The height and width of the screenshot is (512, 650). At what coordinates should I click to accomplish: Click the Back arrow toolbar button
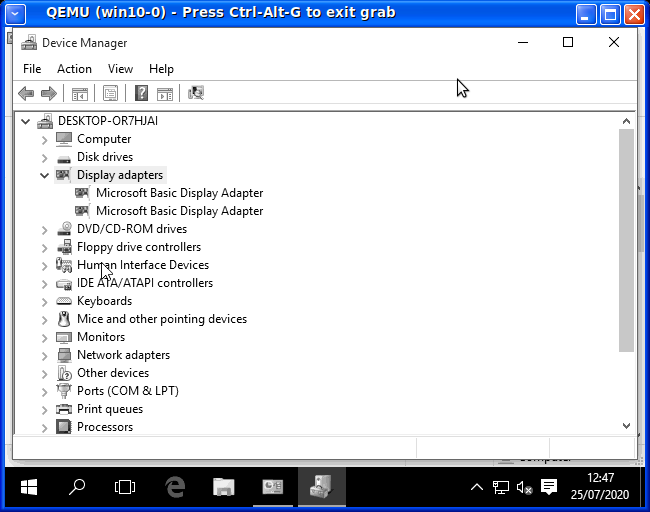point(26,93)
